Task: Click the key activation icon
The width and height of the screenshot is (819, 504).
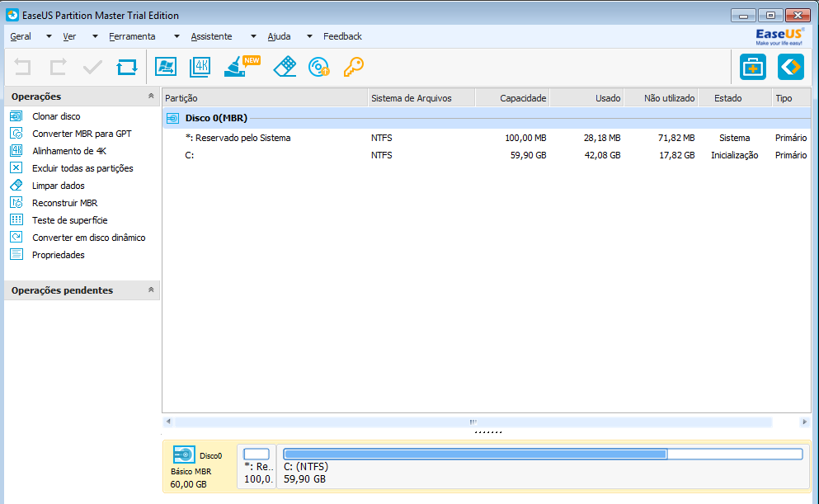Action: pos(354,67)
